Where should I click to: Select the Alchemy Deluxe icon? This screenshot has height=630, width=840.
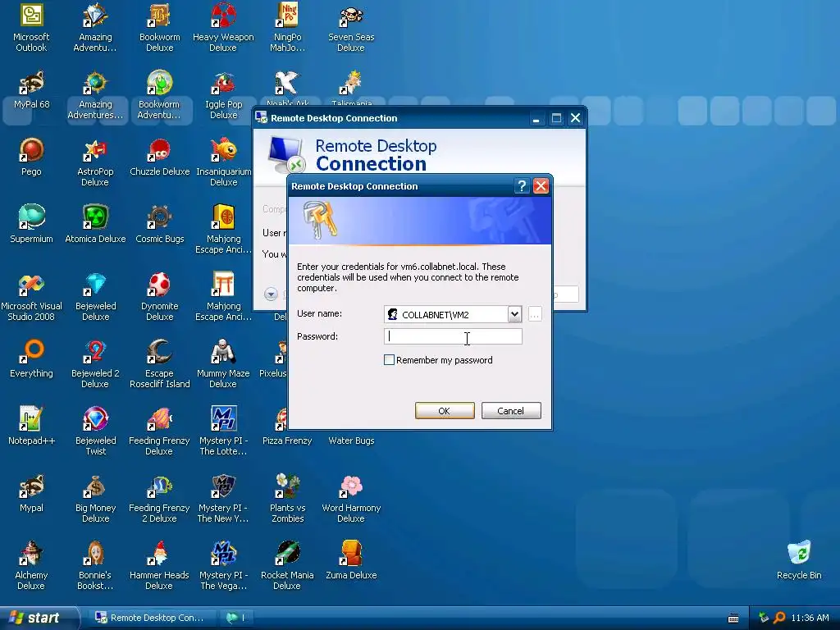tap(31, 566)
